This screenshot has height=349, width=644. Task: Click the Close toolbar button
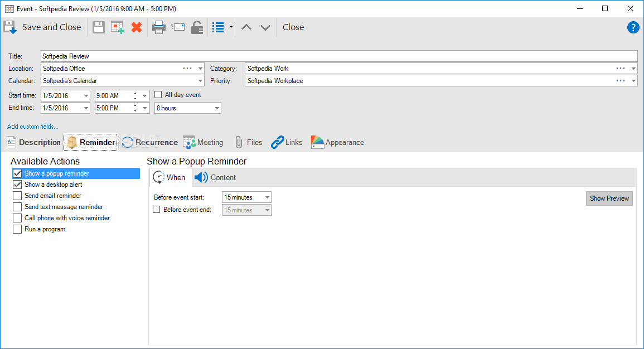(x=293, y=27)
